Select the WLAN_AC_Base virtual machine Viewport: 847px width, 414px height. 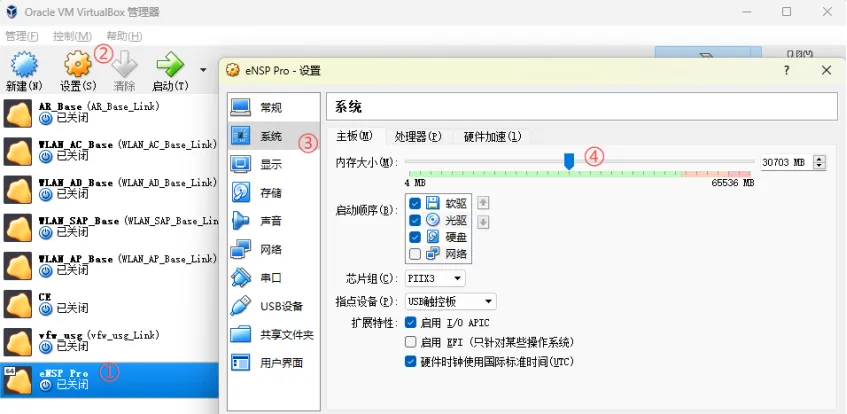110,151
